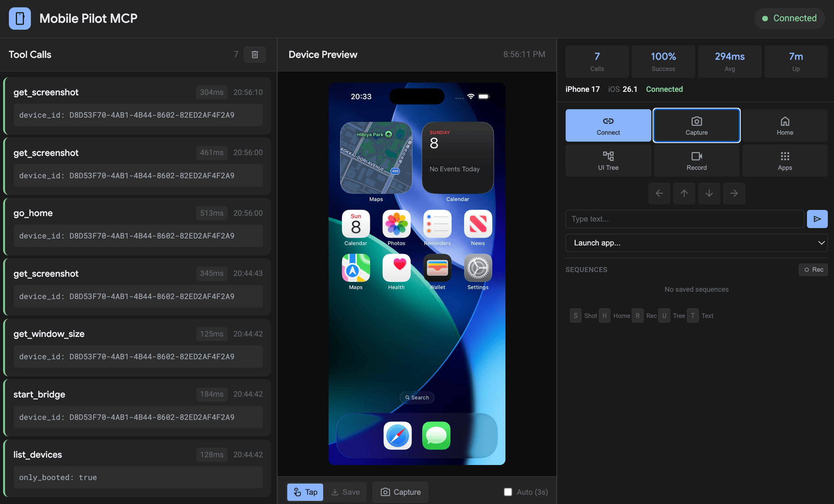Select the list_devices tool call entry
This screenshot has height=504, width=834.
point(137,468)
